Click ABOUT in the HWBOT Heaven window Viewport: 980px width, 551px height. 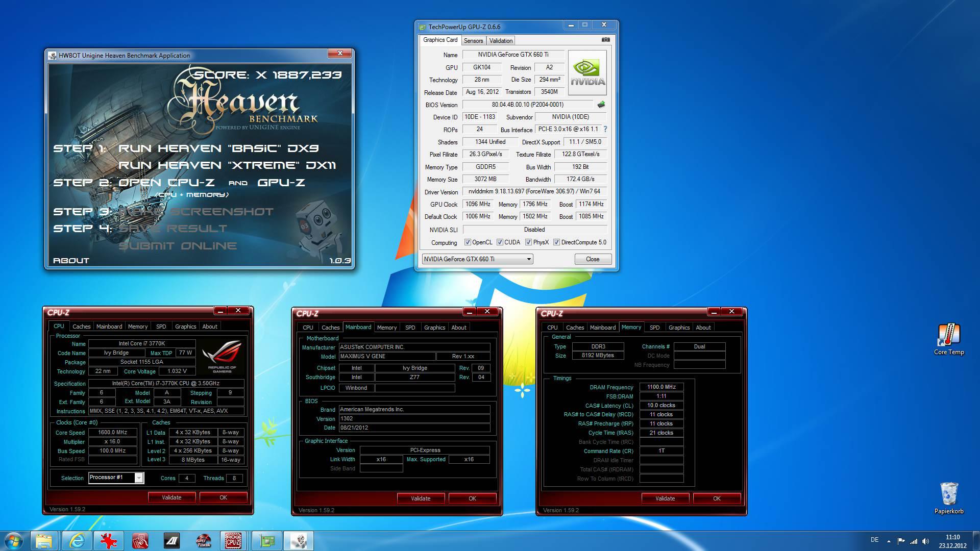tap(71, 261)
